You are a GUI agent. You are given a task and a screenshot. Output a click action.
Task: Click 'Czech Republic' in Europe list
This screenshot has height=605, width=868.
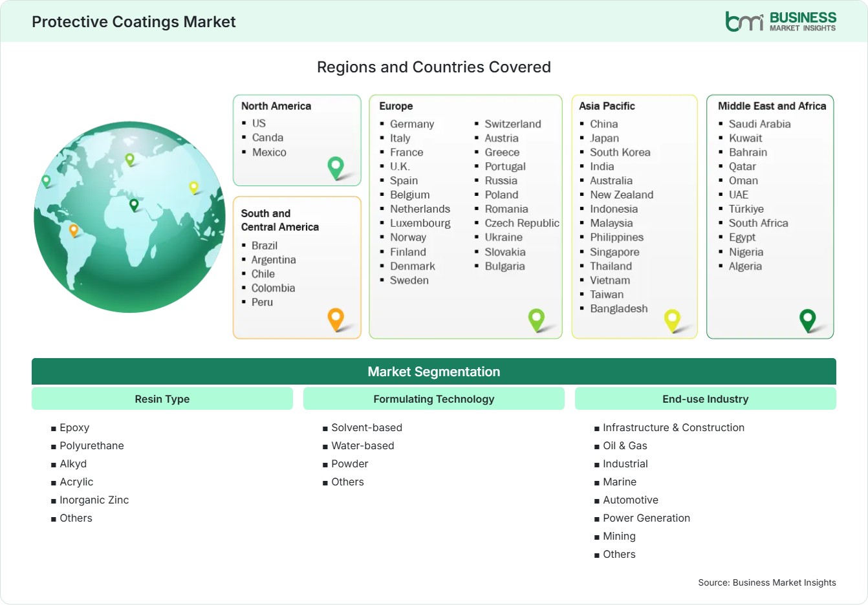click(x=522, y=223)
